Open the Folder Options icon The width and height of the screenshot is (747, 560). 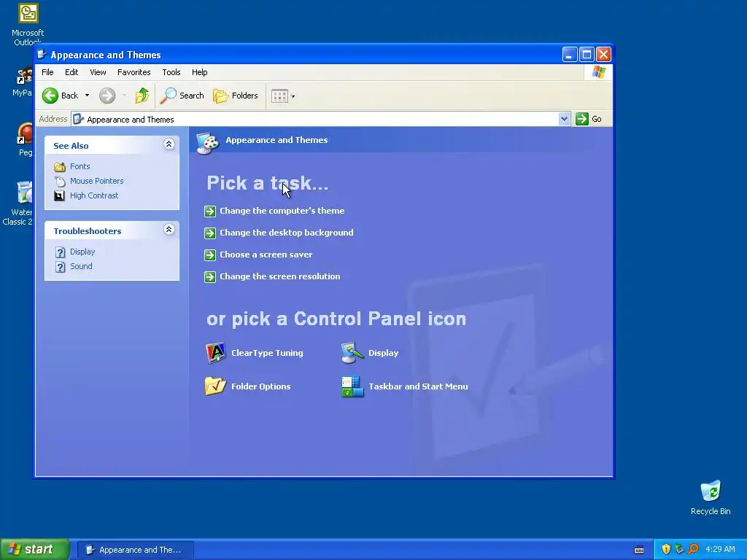point(215,386)
